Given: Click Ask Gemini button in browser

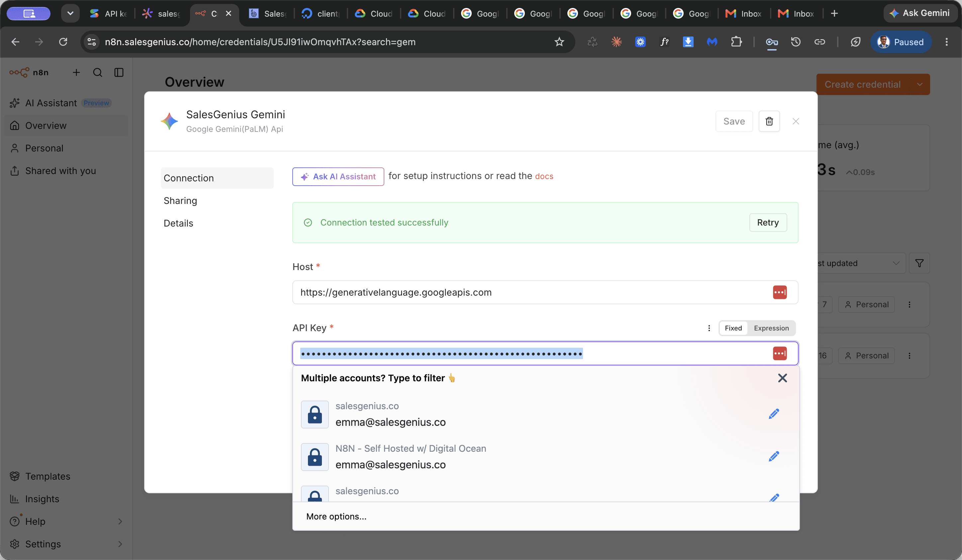Looking at the screenshot, I should tap(921, 13).
